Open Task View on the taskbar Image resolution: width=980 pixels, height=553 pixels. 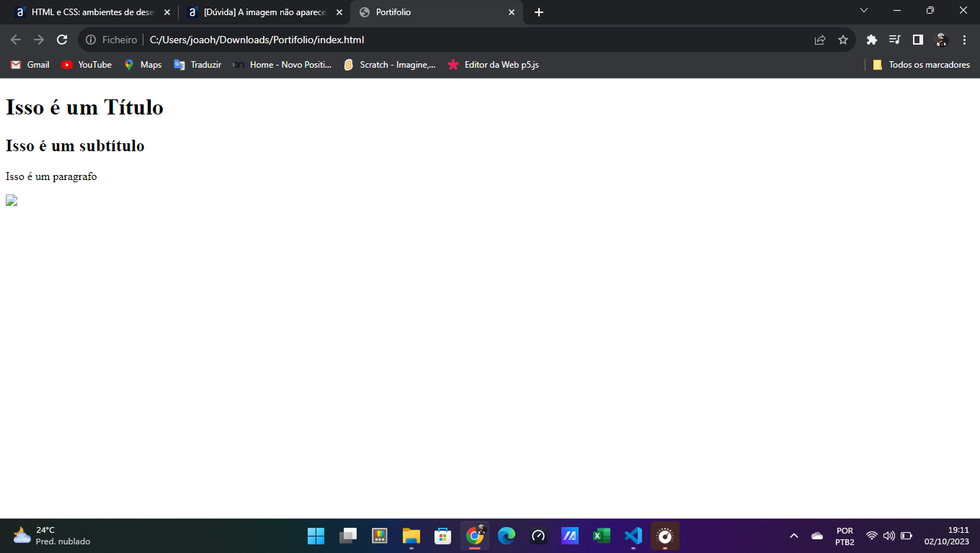click(x=348, y=536)
